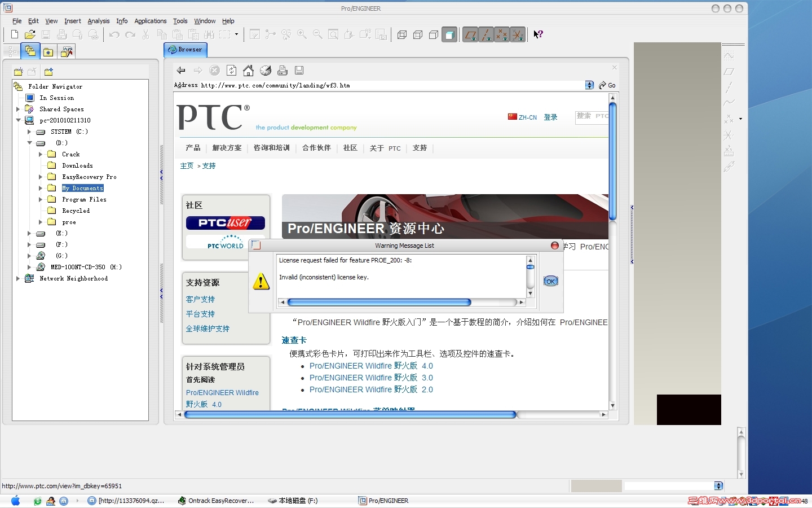Open the Applications menu
The image size is (812, 508).
tap(151, 21)
